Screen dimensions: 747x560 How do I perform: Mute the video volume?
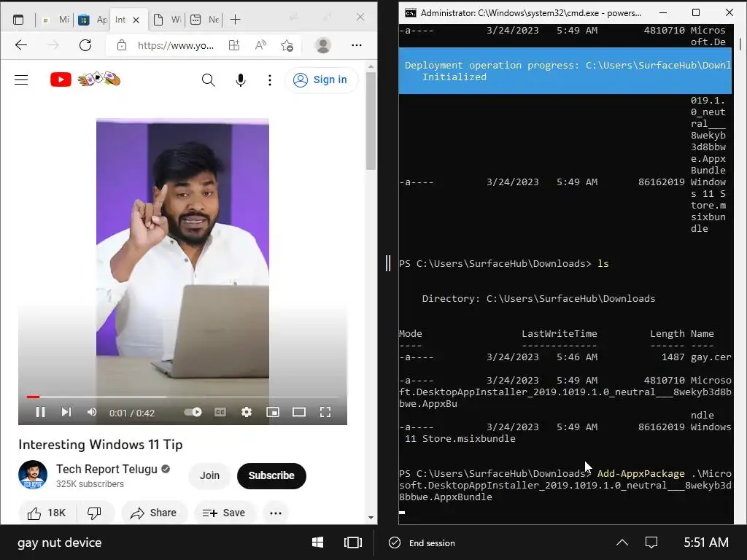[x=91, y=413]
